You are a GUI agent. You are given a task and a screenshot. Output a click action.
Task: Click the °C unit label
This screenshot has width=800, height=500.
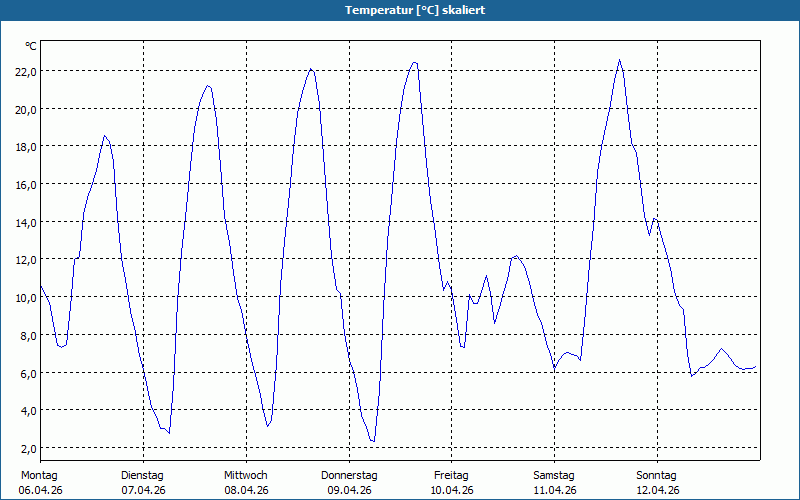click(31, 46)
